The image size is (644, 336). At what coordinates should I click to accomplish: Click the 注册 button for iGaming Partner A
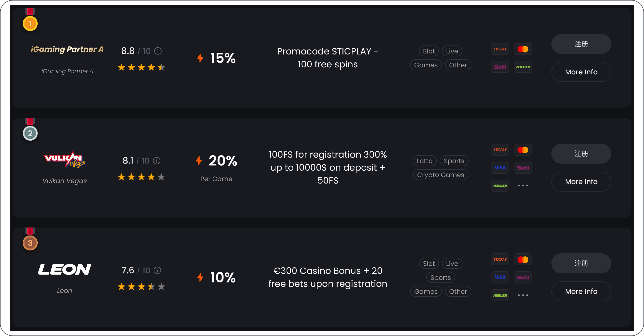point(581,44)
